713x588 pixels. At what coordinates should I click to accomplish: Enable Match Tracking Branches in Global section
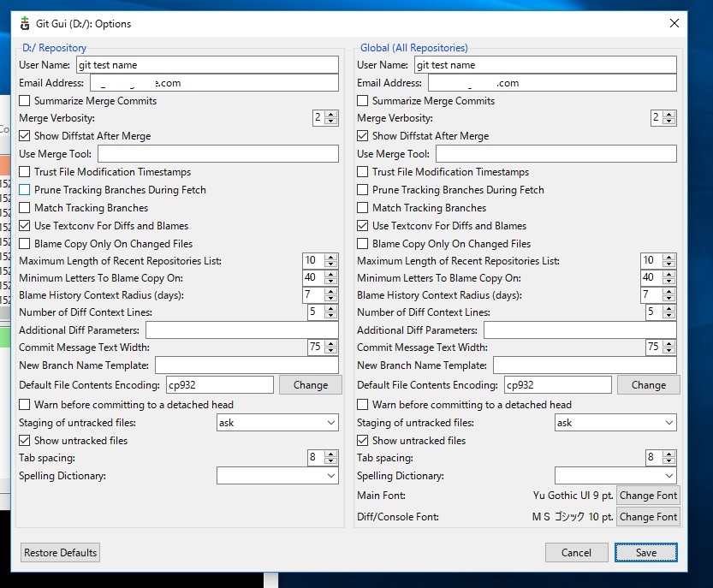362,208
